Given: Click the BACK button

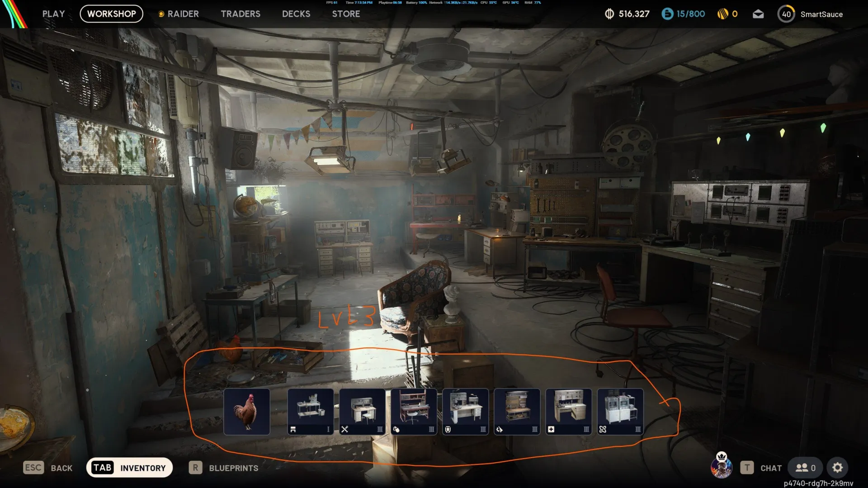Looking at the screenshot, I should [48, 468].
